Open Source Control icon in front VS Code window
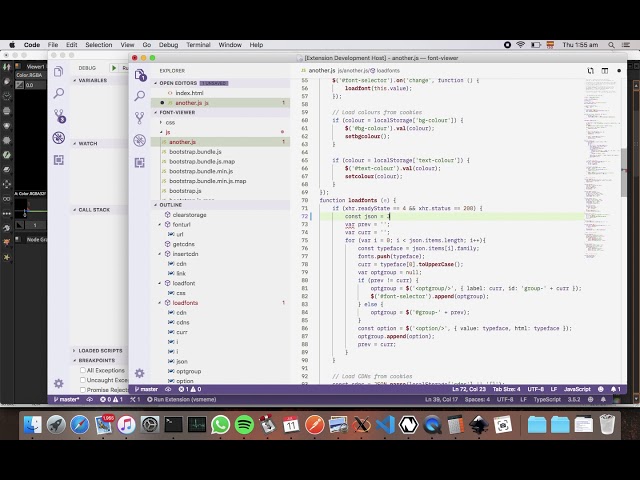 [140, 118]
